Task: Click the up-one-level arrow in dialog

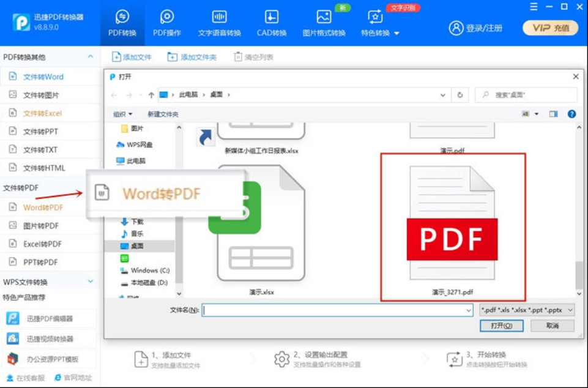Action: click(151, 95)
